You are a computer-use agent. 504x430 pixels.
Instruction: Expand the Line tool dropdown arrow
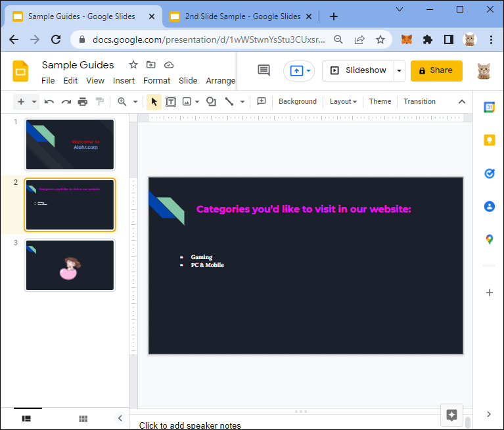[x=242, y=102]
